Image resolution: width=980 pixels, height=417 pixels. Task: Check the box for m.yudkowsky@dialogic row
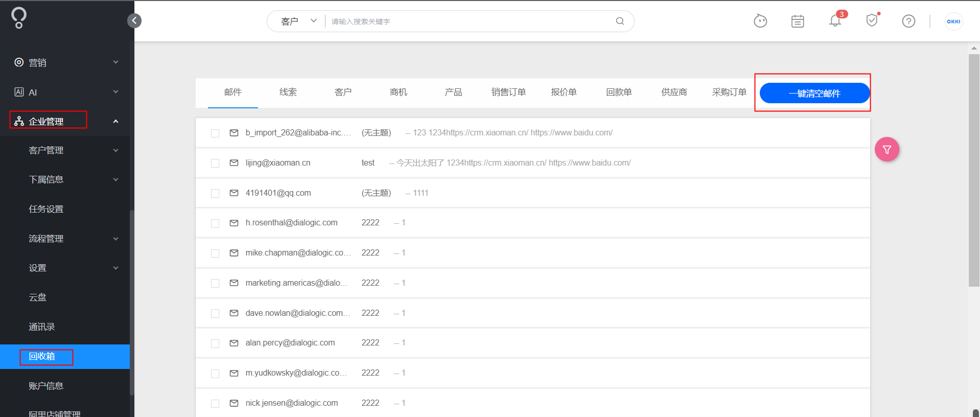coord(215,374)
